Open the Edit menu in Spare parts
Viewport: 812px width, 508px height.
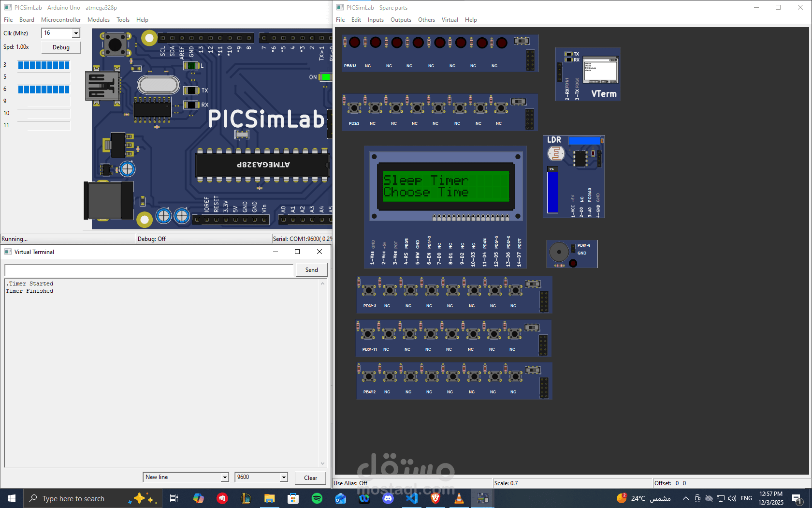click(356, 20)
